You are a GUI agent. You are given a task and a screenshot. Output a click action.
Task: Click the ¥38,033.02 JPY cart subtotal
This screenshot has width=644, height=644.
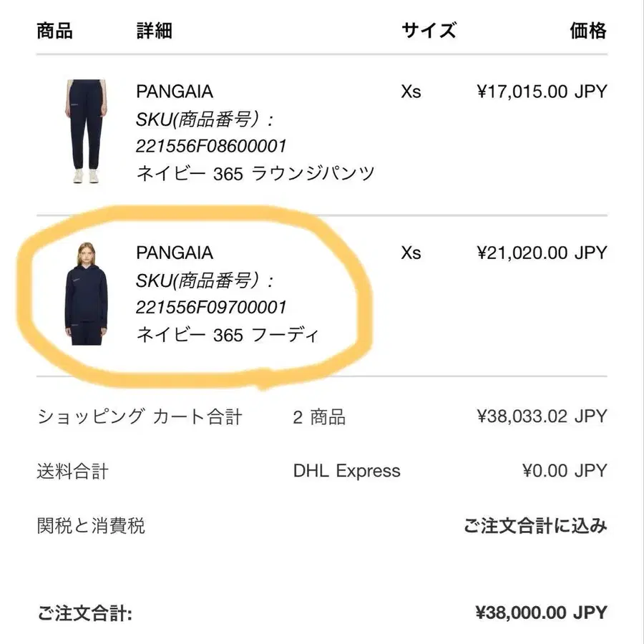pyautogui.click(x=542, y=416)
